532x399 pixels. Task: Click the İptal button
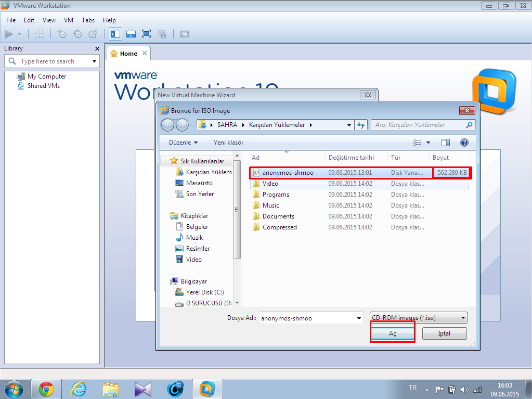coord(445,333)
